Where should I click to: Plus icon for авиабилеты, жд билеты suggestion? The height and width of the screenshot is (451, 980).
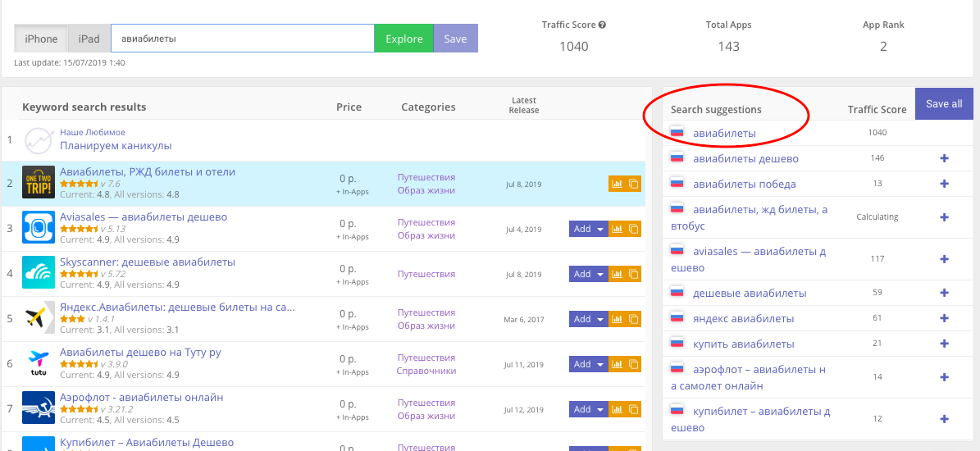(x=945, y=217)
